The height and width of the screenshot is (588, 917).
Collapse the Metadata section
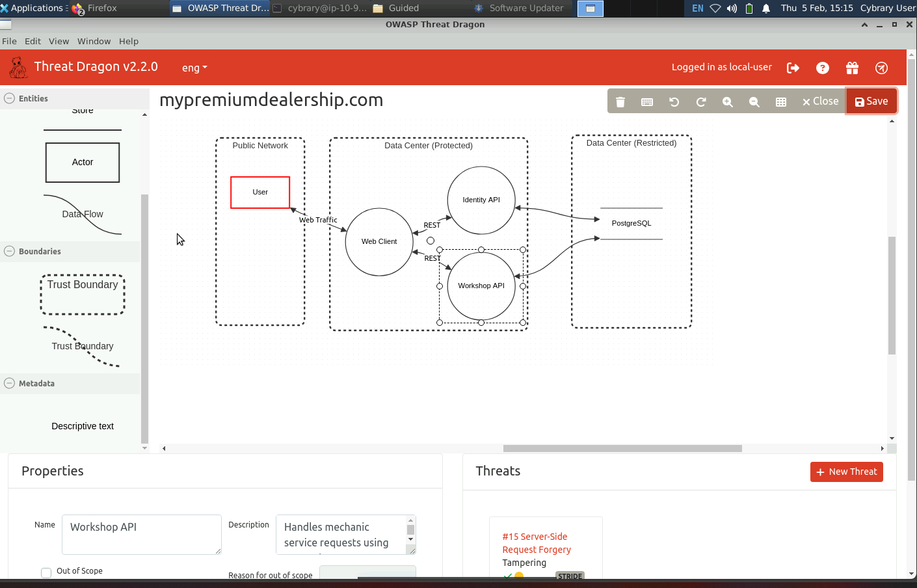(x=10, y=383)
